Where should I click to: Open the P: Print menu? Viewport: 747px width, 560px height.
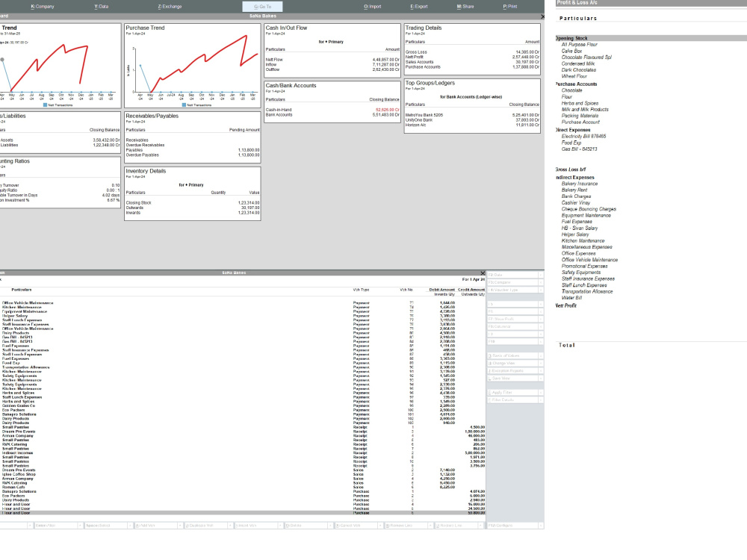coord(509,7)
